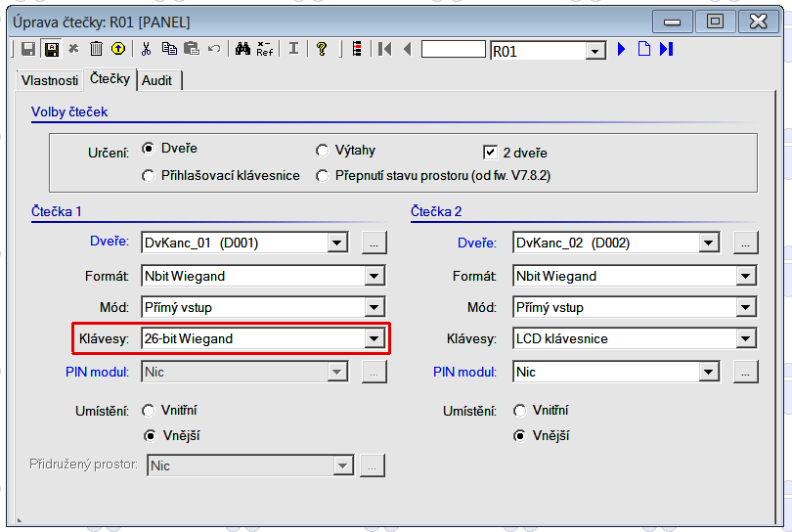792x532 pixels.
Task: Select Vnitřní placement for Čtečka 1
Action: (x=149, y=411)
